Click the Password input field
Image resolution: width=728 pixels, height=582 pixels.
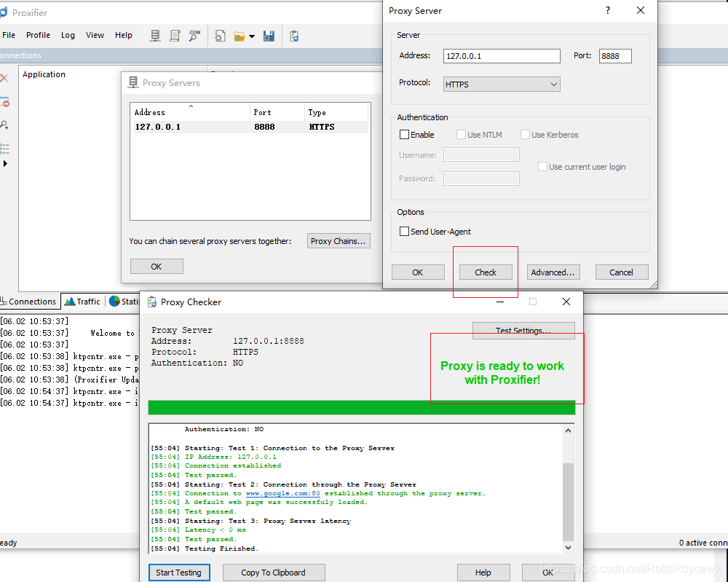tap(481, 178)
